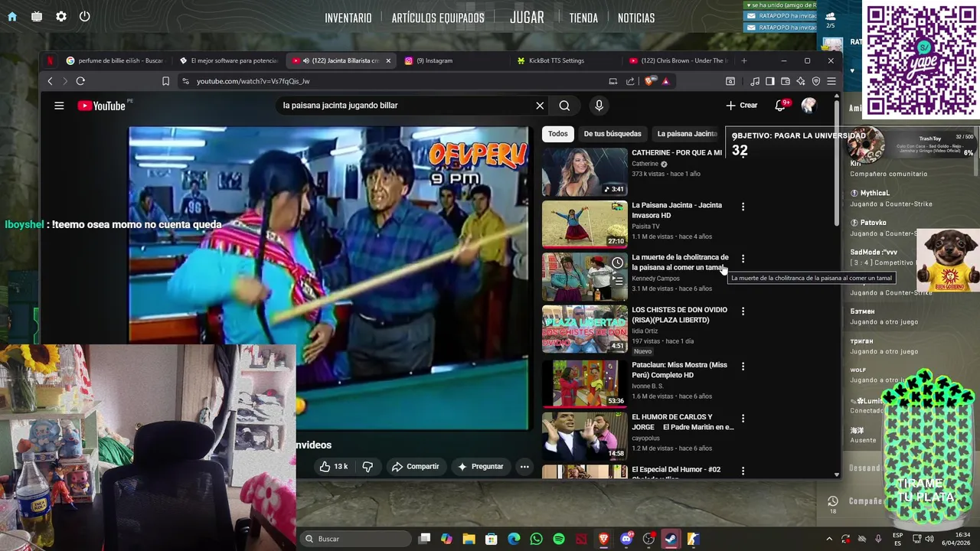Start voice search with microphone icon
Screen dimensions: 980x551
(x=599, y=106)
